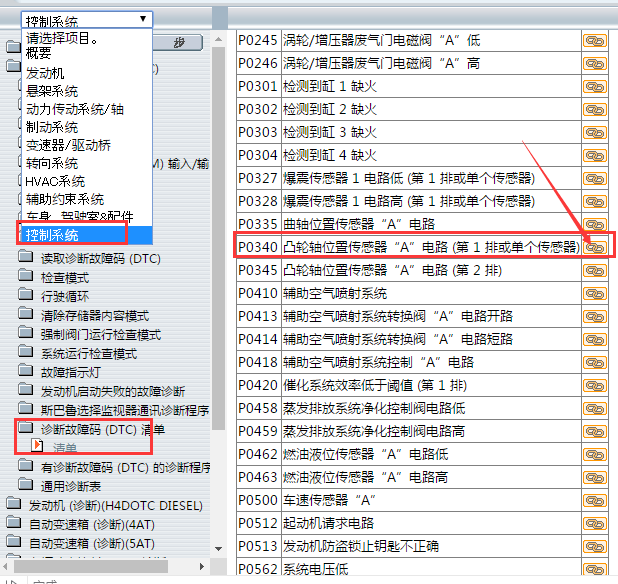Image resolution: width=618 pixels, height=584 pixels.
Task: Open link icon for P0458 row
Action: (595, 409)
